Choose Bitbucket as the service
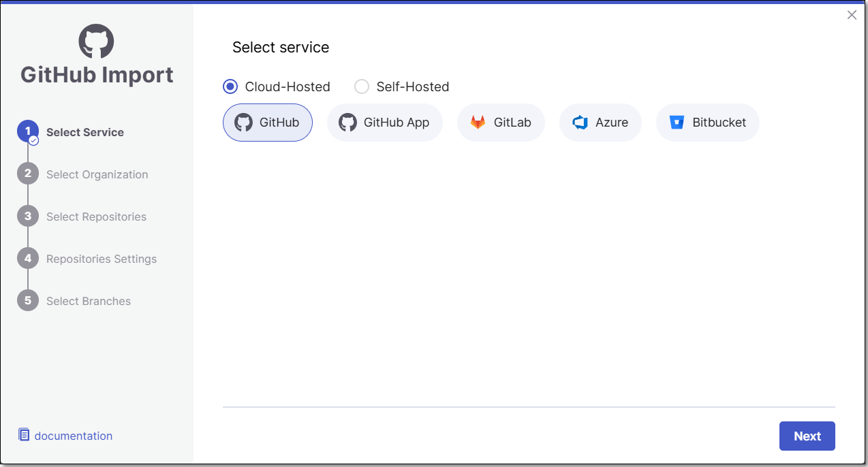 707,123
